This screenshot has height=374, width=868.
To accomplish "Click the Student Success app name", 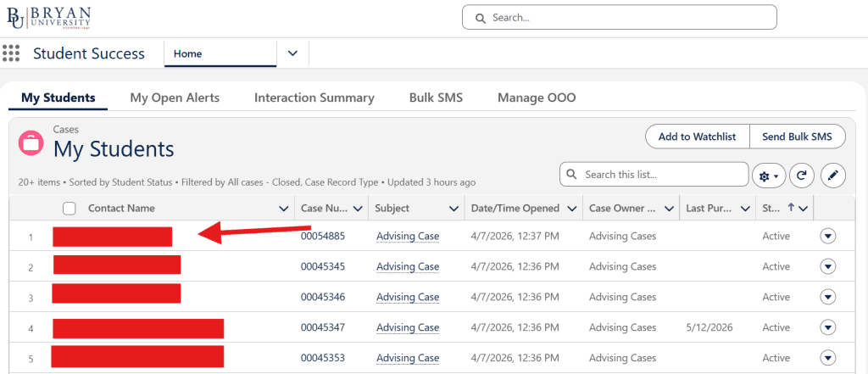I will (88, 53).
